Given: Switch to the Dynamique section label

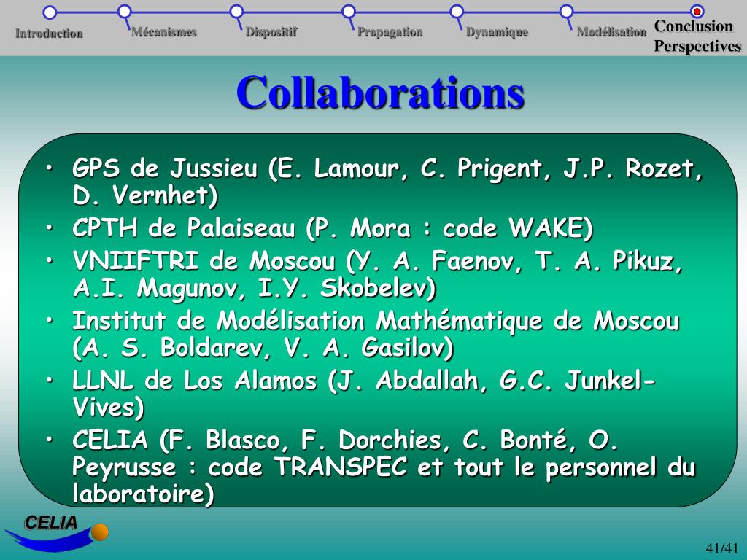Looking at the screenshot, I should pyautogui.click(x=497, y=32).
